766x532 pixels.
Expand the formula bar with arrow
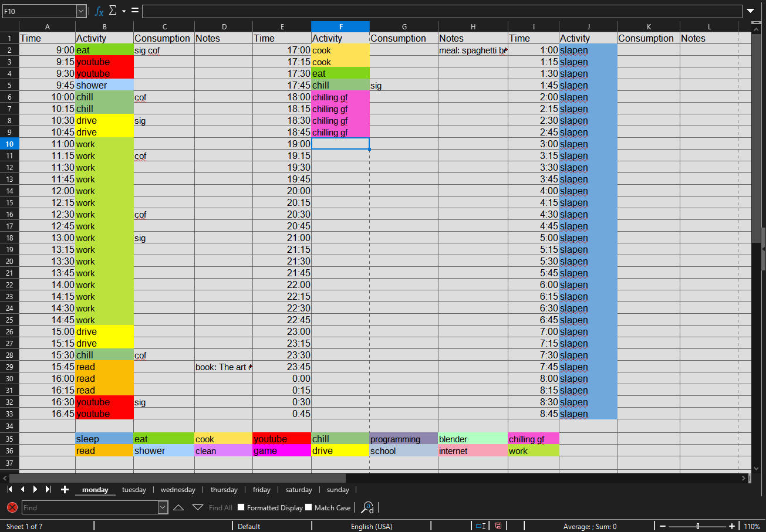(750, 11)
